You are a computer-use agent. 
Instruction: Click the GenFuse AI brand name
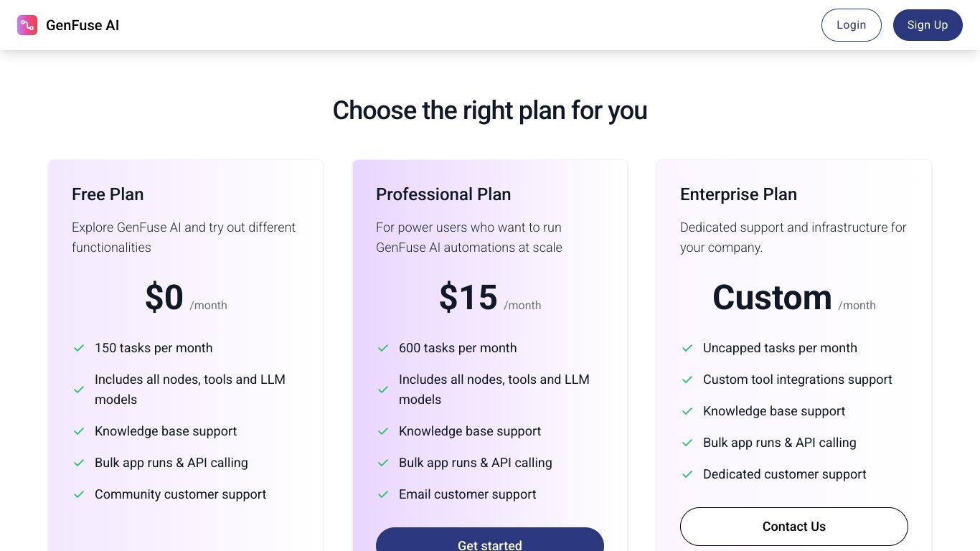83,25
